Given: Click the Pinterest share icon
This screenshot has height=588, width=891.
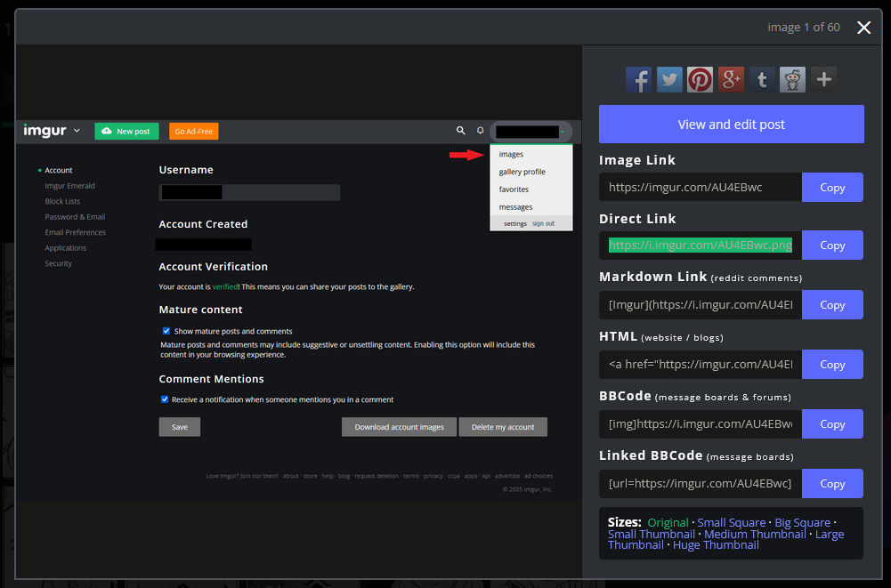Looking at the screenshot, I should (x=700, y=79).
